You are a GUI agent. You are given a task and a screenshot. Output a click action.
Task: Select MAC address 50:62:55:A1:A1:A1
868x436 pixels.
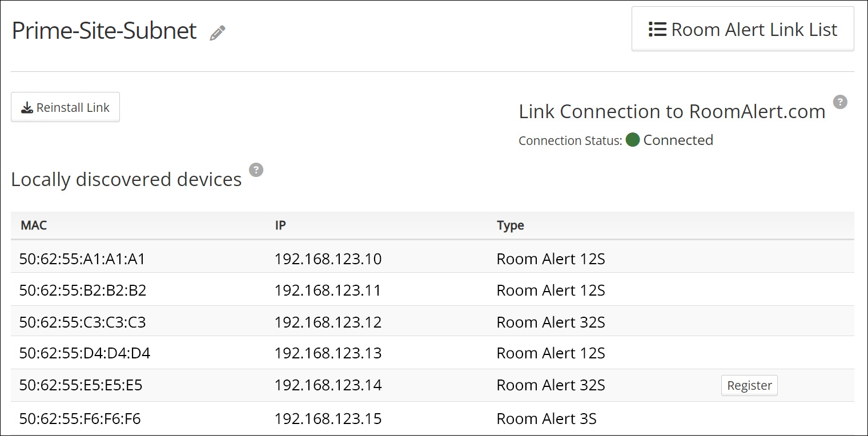(82, 259)
